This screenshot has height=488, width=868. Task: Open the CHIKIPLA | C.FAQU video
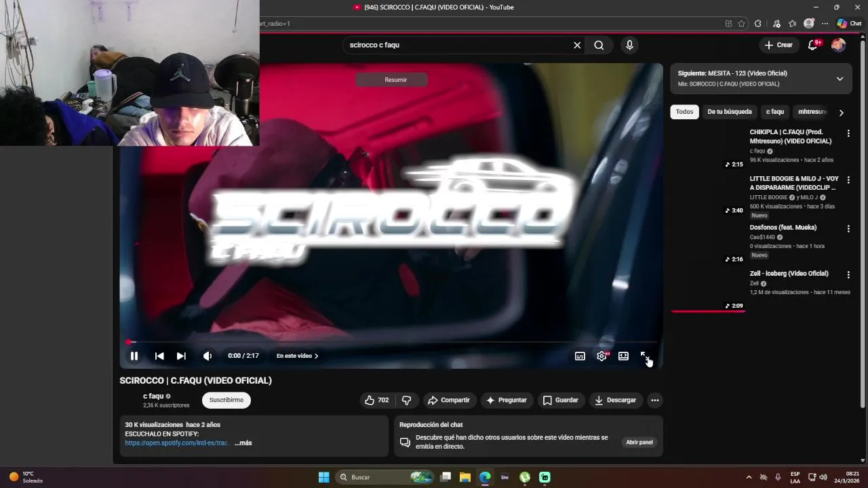[x=790, y=137]
